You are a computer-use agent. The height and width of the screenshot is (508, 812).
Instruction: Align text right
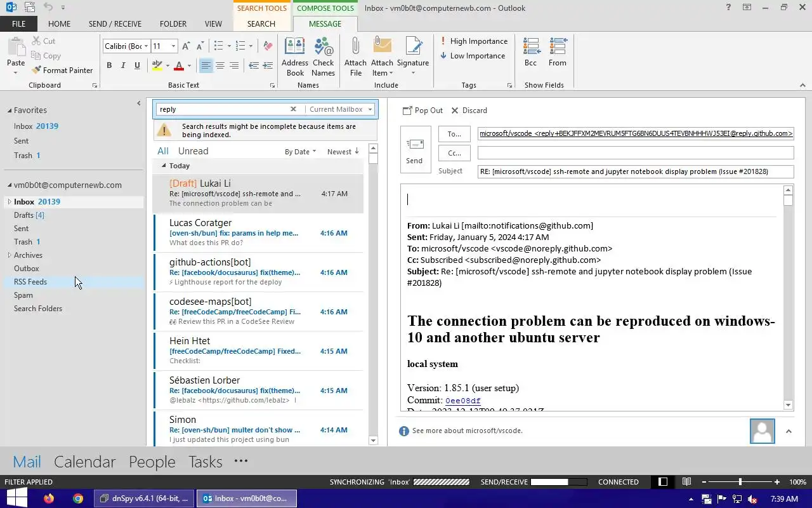tap(234, 65)
